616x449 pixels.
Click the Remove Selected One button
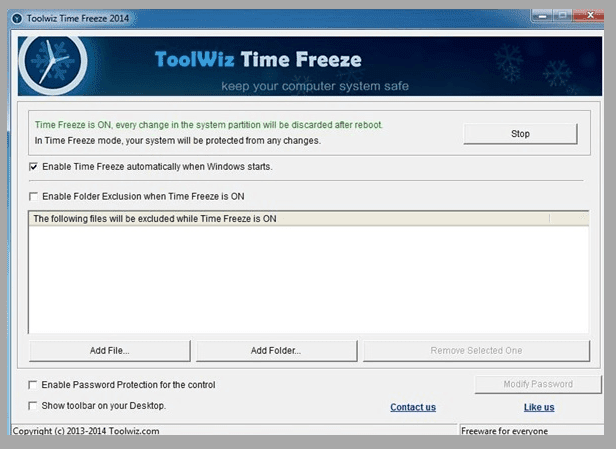[476, 350]
